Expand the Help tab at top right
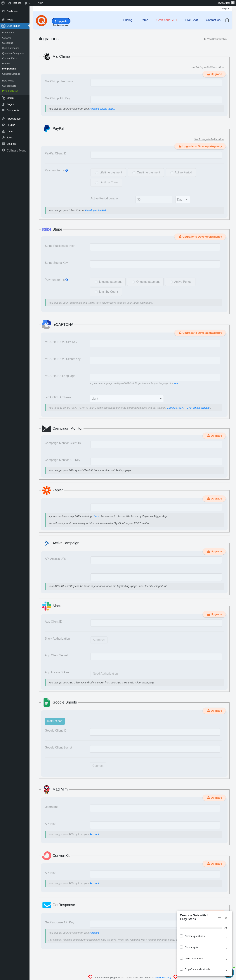The width and height of the screenshot is (236, 980). point(225,9)
